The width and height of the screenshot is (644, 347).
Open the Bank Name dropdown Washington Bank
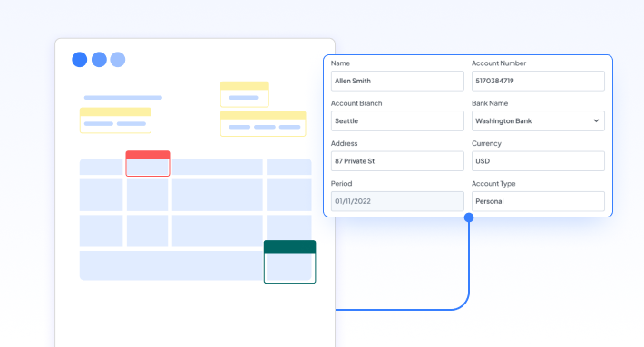pos(538,121)
